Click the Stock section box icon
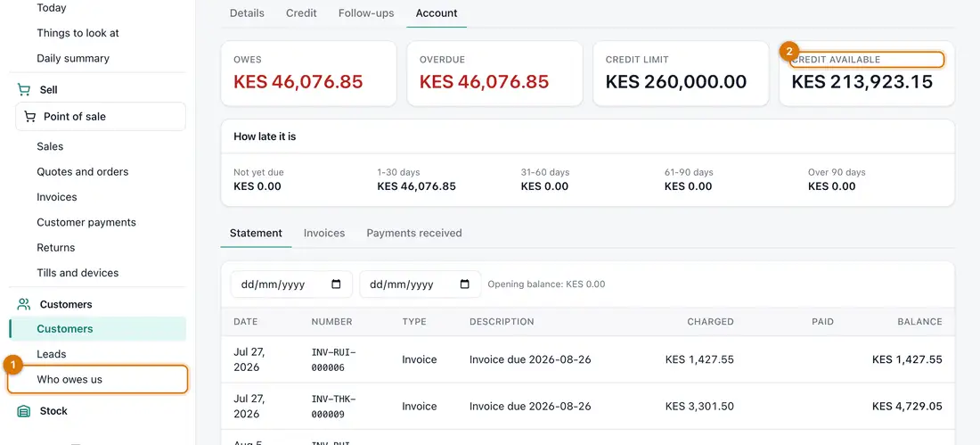This screenshot has width=980, height=445. [24, 411]
